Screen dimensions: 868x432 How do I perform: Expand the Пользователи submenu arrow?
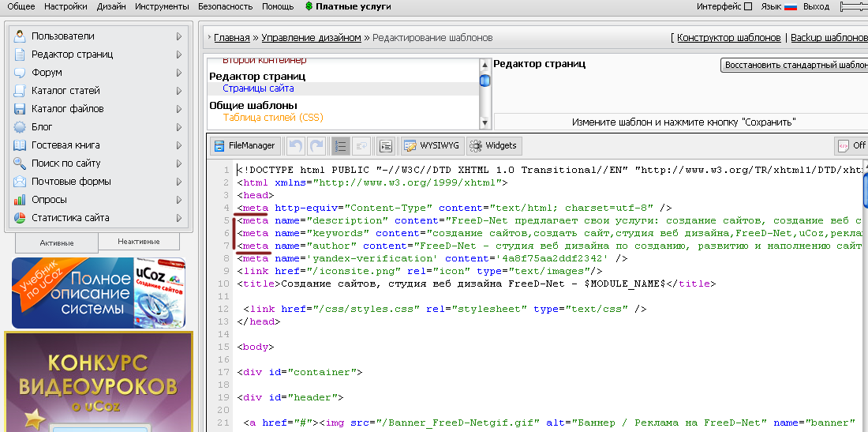(179, 36)
